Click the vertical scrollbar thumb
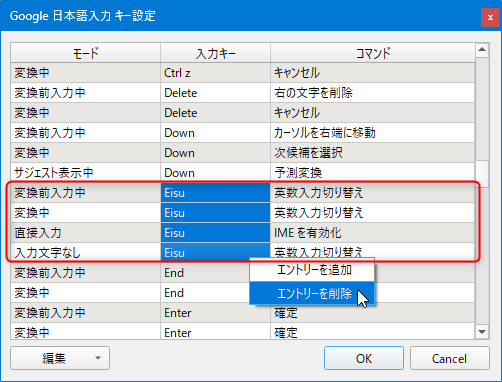The image size is (502, 382). point(482,174)
